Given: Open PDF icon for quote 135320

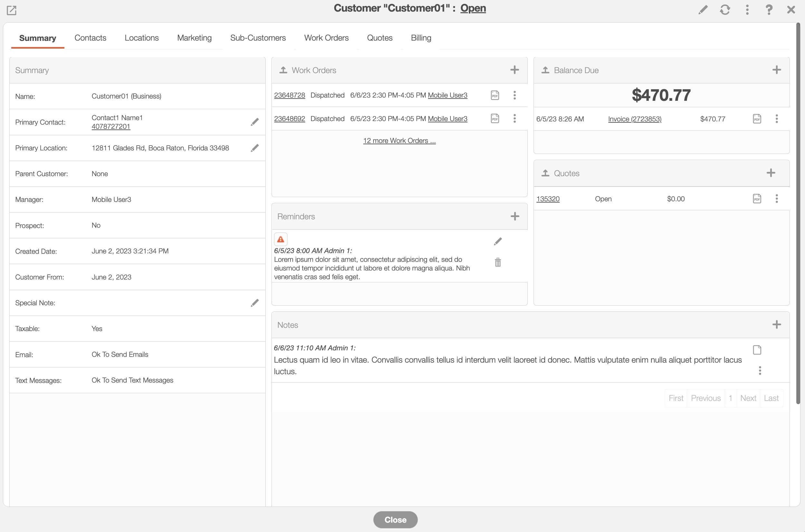Looking at the screenshot, I should click(x=757, y=198).
